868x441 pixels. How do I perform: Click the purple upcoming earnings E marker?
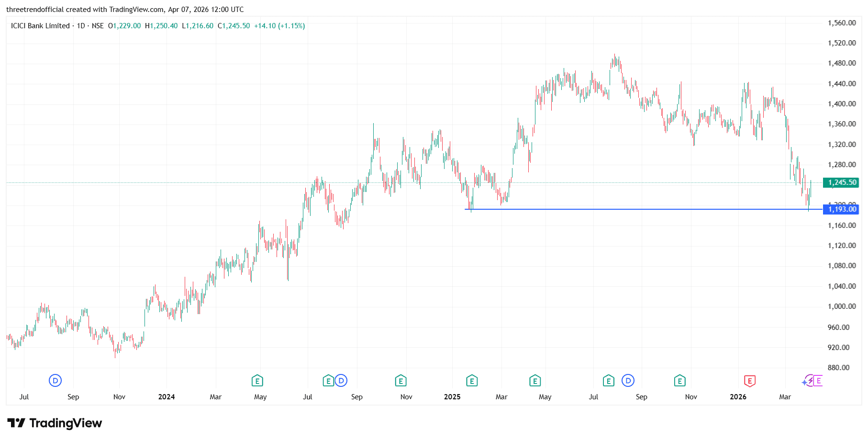tap(818, 381)
